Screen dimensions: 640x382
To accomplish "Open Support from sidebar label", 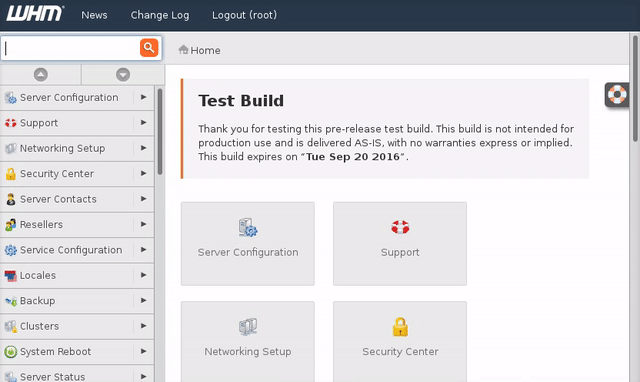I will click(39, 123).
